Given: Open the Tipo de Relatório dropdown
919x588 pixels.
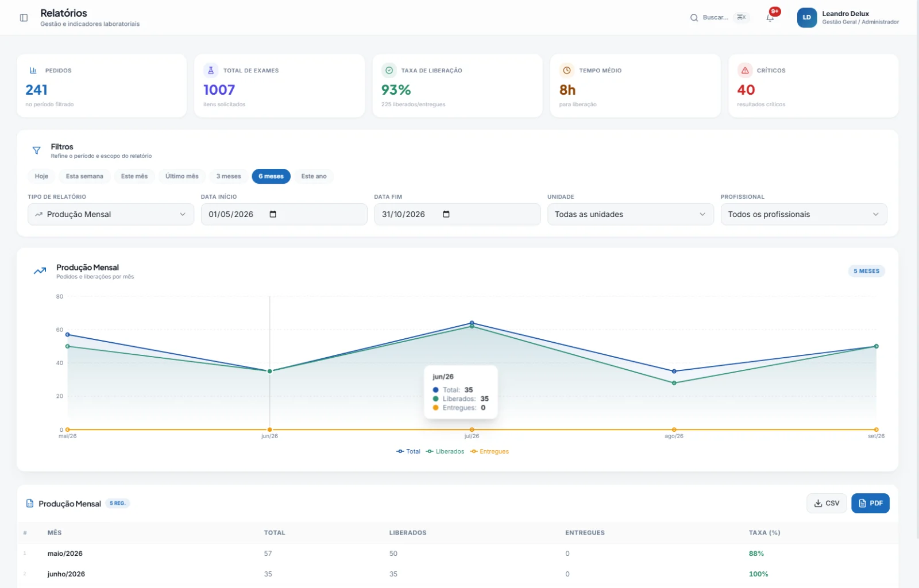Looking at the screenshot, I should (x=111, y=214).
